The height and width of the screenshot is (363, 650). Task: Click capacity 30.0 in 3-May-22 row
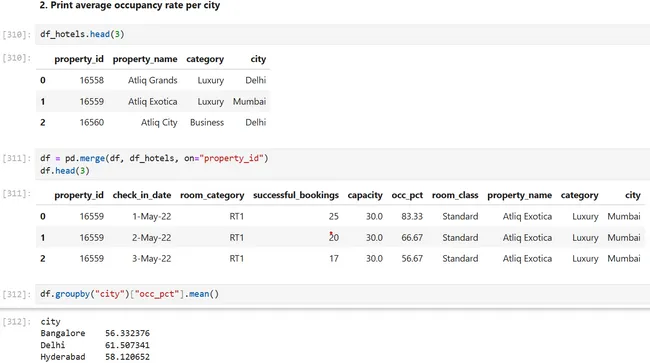click(374, 259)
